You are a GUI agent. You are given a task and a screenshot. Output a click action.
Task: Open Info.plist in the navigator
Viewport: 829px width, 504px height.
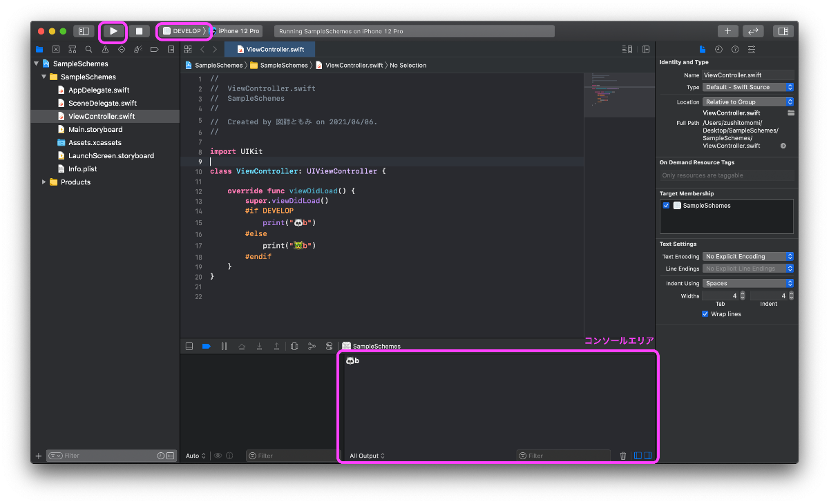pyautogui.click(x=82, y=169)
